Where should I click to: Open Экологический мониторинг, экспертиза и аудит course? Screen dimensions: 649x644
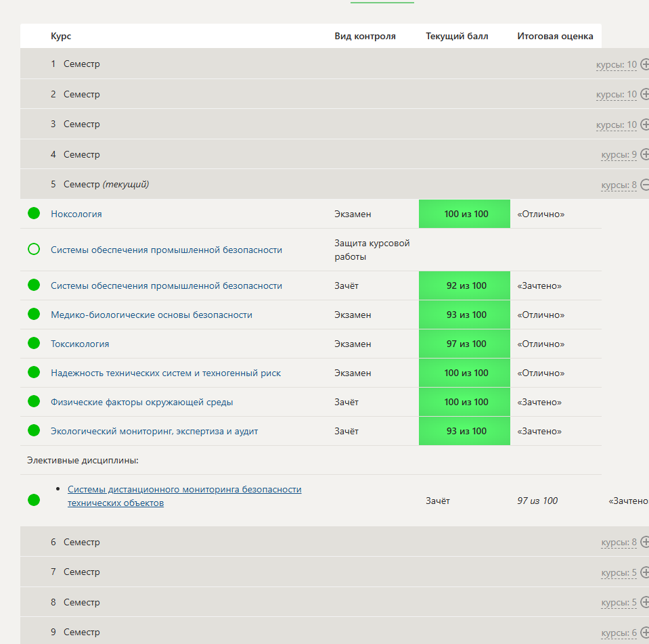point(154,431)
